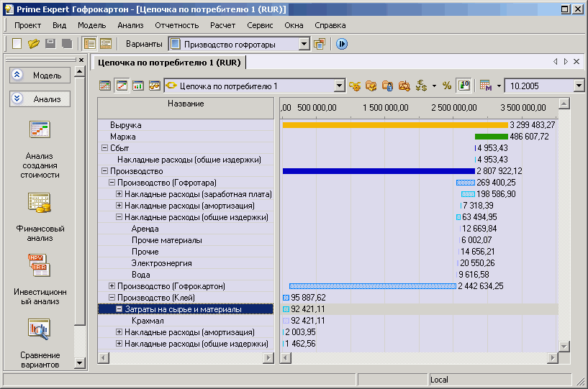Click the boxes with padlock icon

pyautogui.click(x=387, y=86)
